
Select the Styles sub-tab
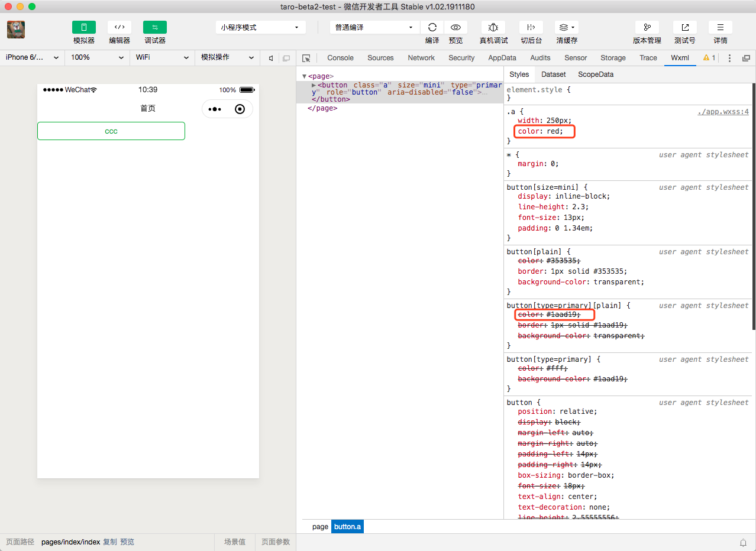coord(519,74)
